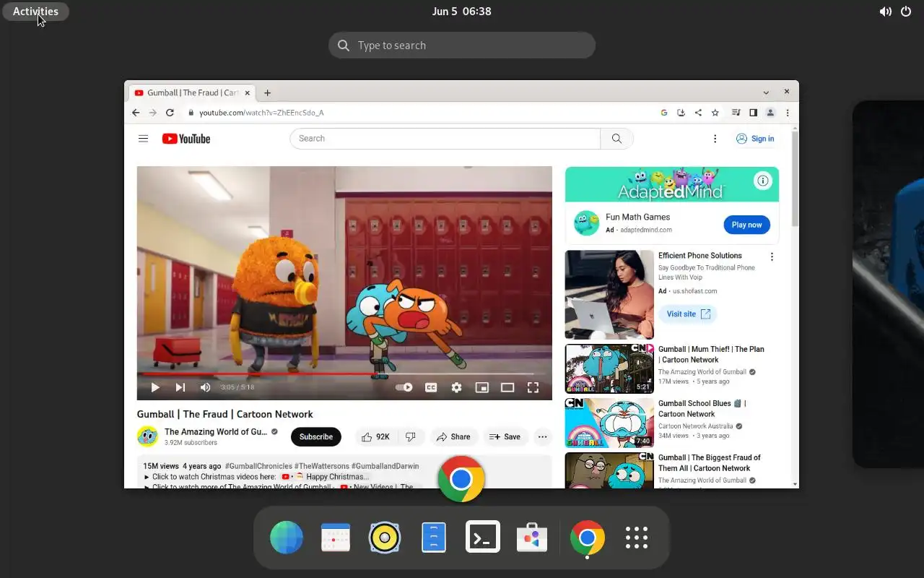Screen dimensions: 924x578
Task: Open Gumball Mum Thief video thumbnail
Action: point(609,368)
